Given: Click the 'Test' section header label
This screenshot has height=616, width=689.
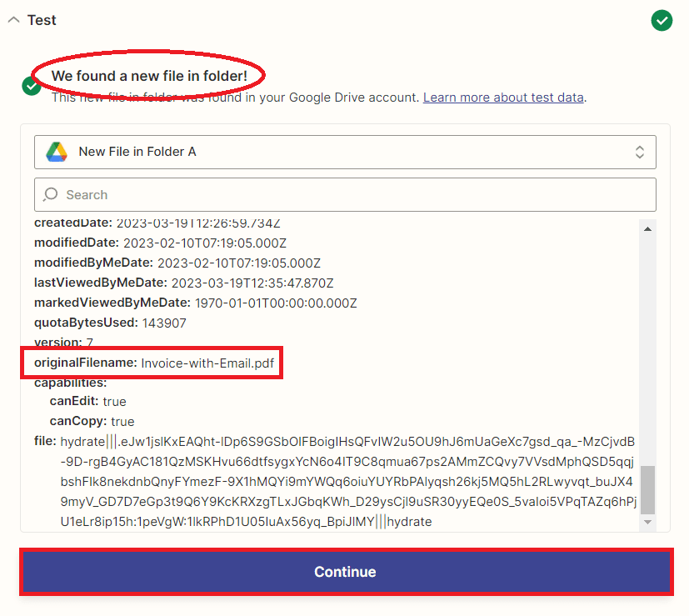Looking at the screenshot, I should point(42,20).
